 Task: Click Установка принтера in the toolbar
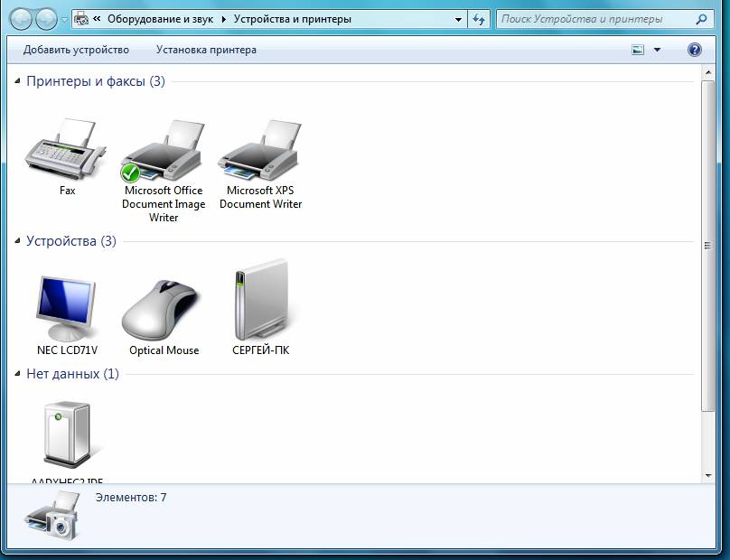206,50
